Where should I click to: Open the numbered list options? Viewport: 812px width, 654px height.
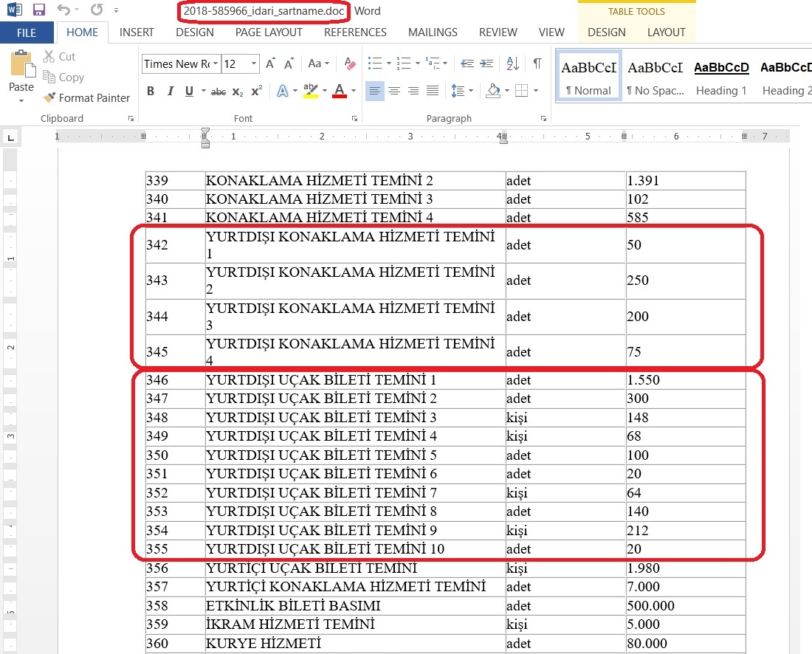(x=417, y=63)
